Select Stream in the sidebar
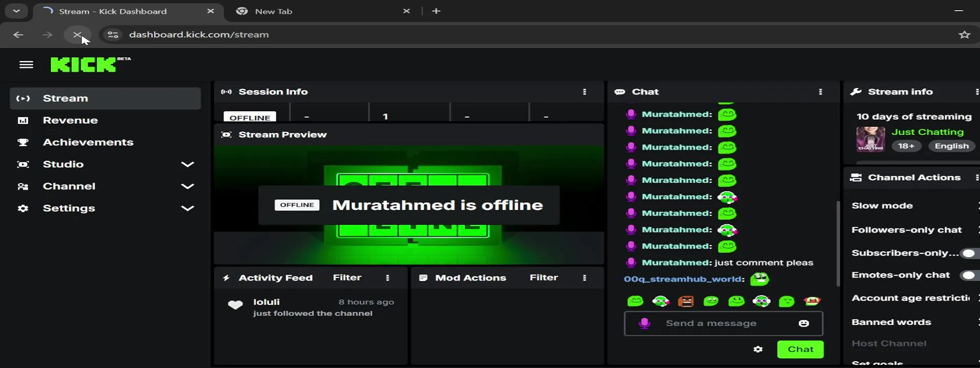 point(105,98)
